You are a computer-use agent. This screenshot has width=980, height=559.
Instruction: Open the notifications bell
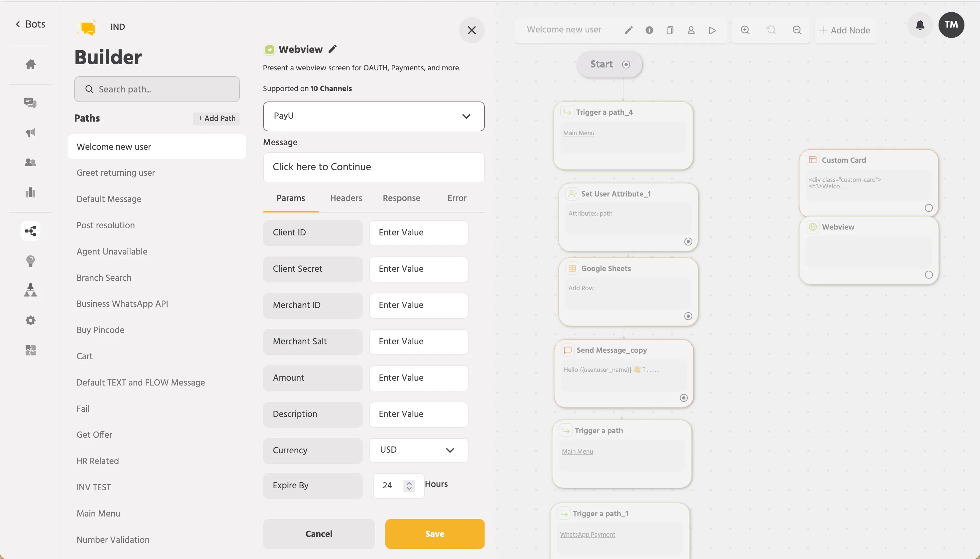click(x=920, y=25)
